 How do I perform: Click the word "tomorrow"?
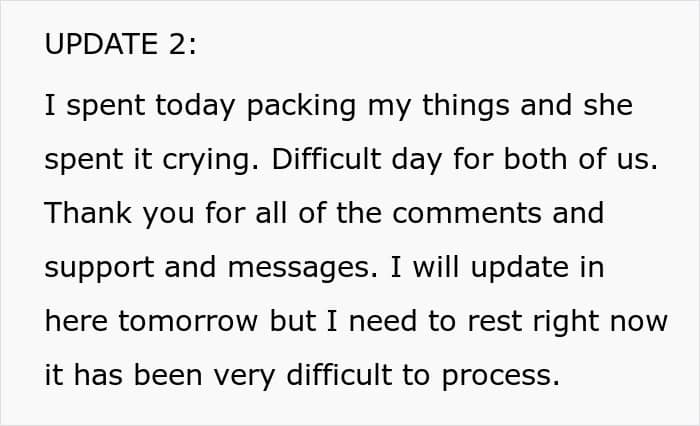point(188,322)
